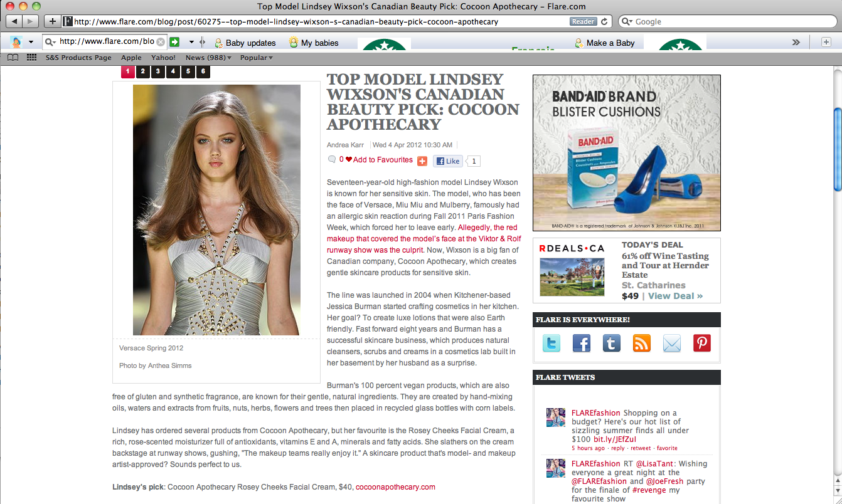Click the page vertical scrollbar thumb

coord(837,149)
